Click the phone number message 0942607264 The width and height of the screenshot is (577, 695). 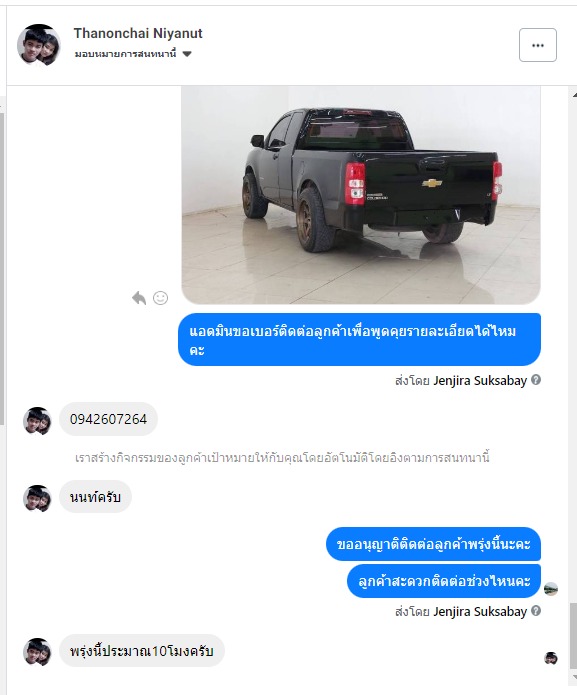tap(109, 419)
